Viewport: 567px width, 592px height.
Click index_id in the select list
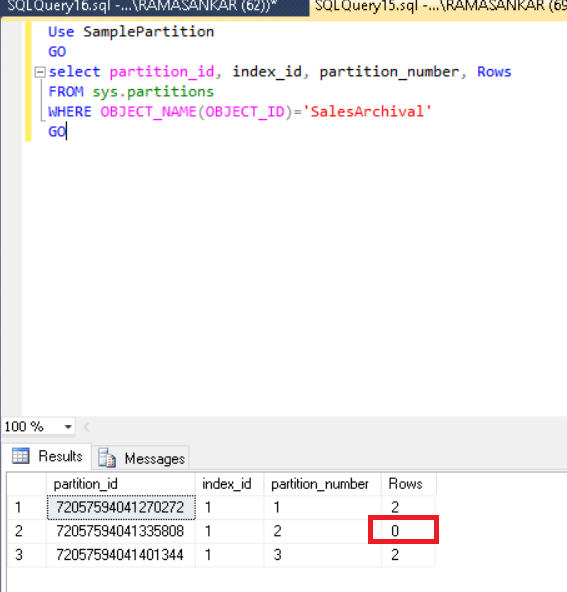coord(267,72)
